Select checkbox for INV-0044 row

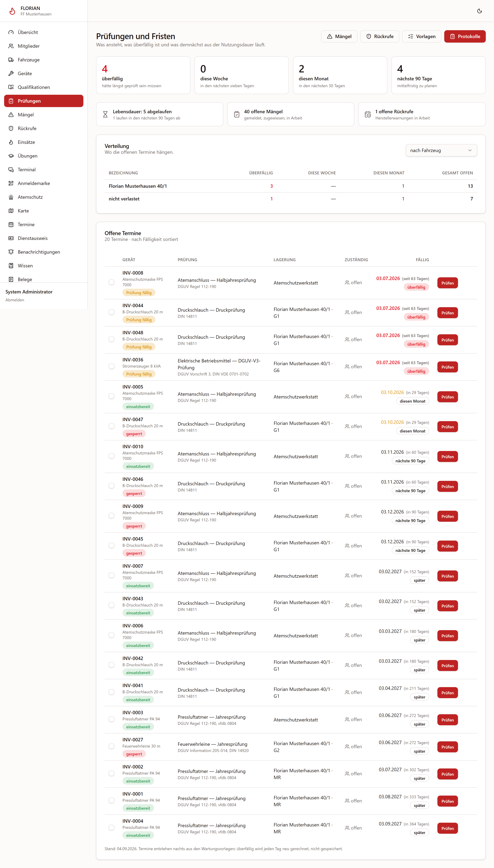111,312
